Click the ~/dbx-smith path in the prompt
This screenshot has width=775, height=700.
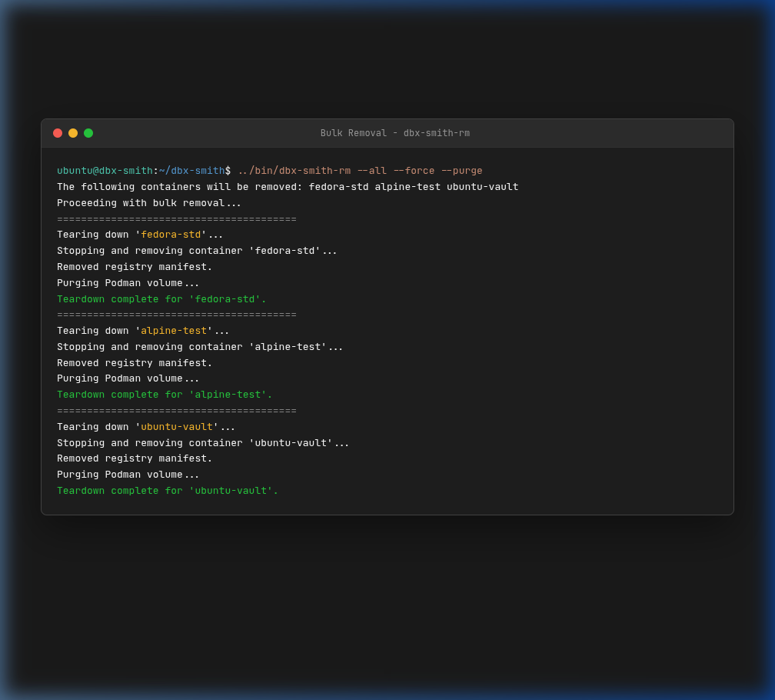191,171
